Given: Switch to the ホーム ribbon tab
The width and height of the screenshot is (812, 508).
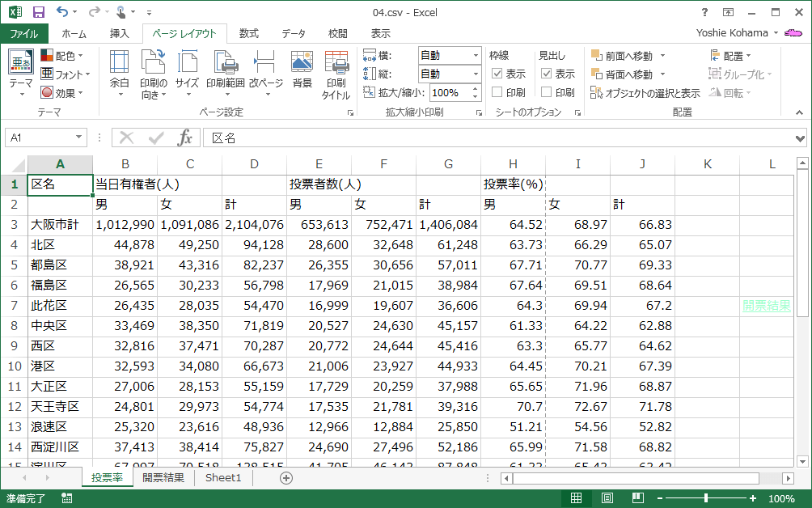Looking at the screenshot, I should pyautogui.click(x=74, y=34).
